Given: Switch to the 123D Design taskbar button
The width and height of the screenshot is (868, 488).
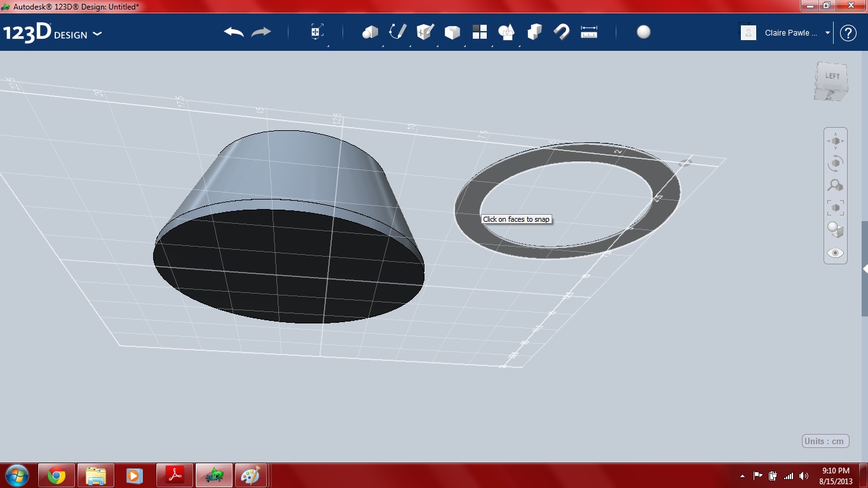Looking at the screenshot, I should [214, 475].
